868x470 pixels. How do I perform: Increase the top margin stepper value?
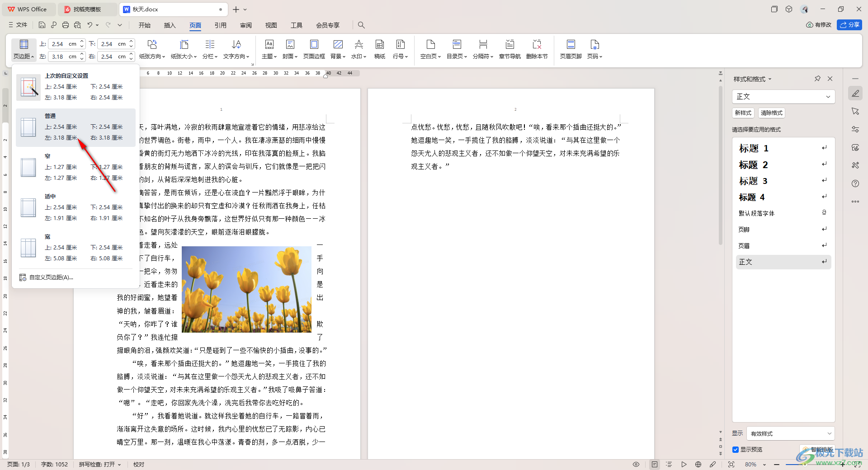[x=82, y=42]
